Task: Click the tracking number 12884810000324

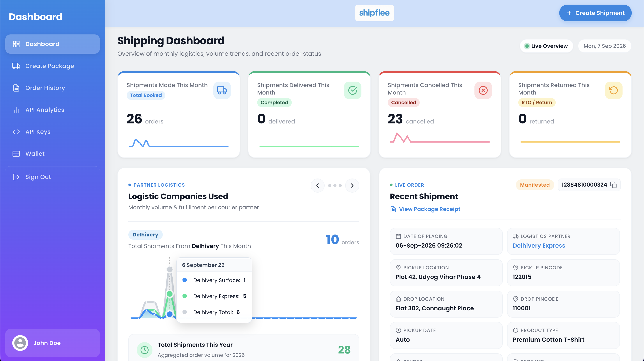Action: click(584, 185)
